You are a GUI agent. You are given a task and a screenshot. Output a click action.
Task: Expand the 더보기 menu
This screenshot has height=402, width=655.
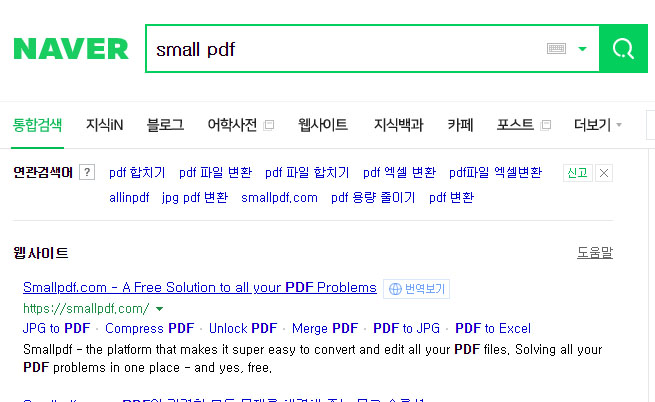pos(598,125)
